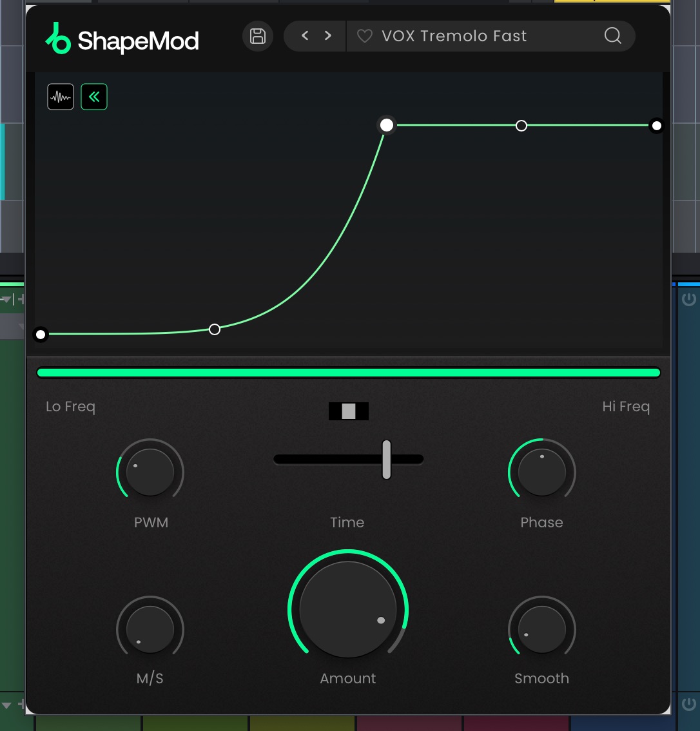Click the green frequency range bar
This screenshot has width=700, height=731.
[348, 373]
